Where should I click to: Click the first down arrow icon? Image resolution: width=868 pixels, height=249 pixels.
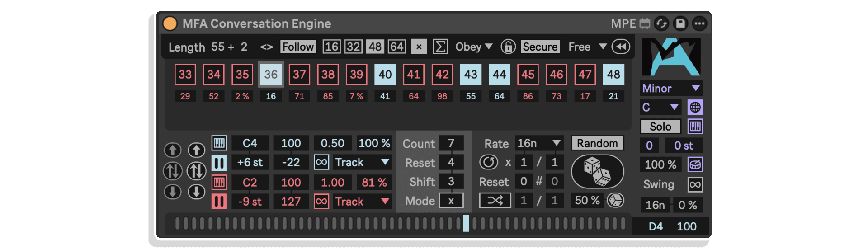[172, 192]
